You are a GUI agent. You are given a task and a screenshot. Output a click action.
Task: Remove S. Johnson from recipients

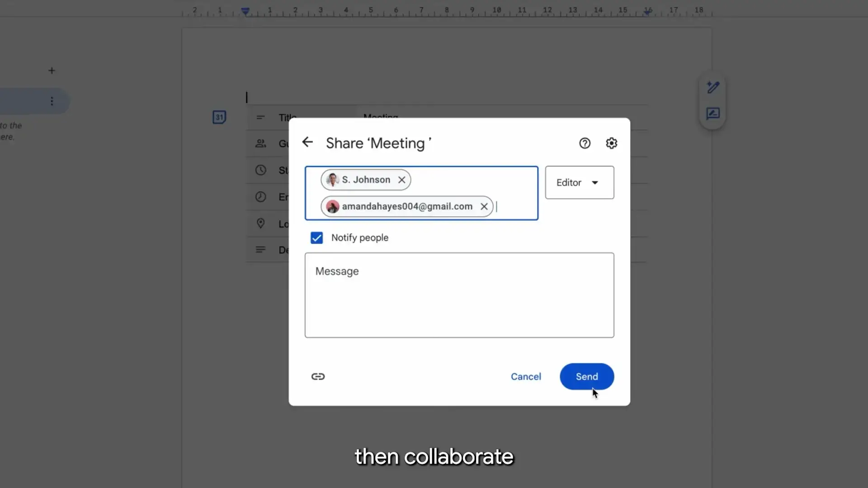coord(401,180)
